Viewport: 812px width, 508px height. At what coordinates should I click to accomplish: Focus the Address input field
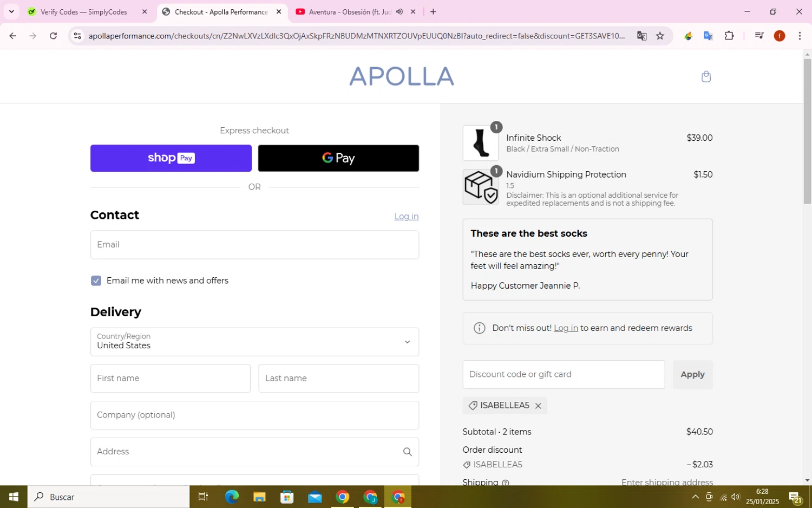[x=254, y=452]
